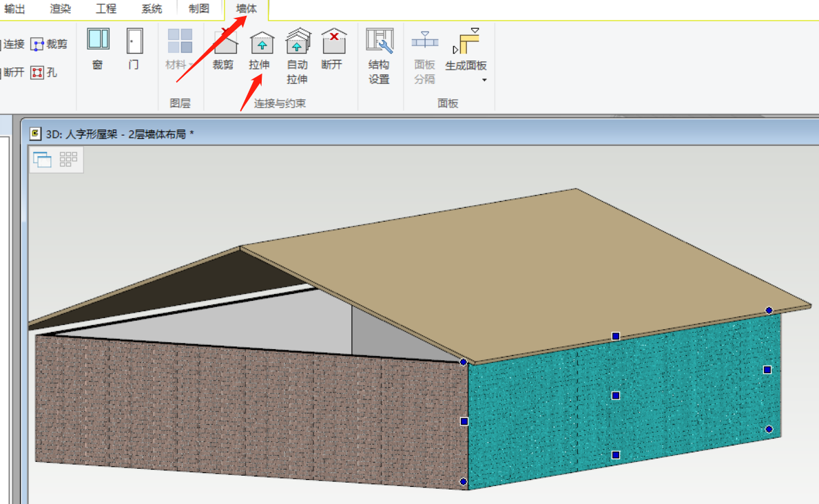The image size is (819, 504).
Task: Click the small 裁剪 tool icon
Action: point(49,44)
